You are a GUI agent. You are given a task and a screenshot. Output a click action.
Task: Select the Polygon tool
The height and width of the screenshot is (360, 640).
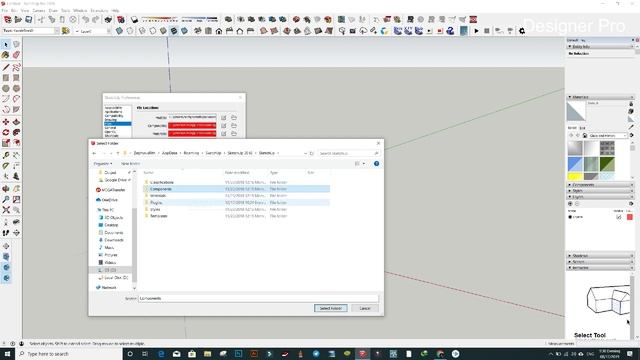click(16, 88)
